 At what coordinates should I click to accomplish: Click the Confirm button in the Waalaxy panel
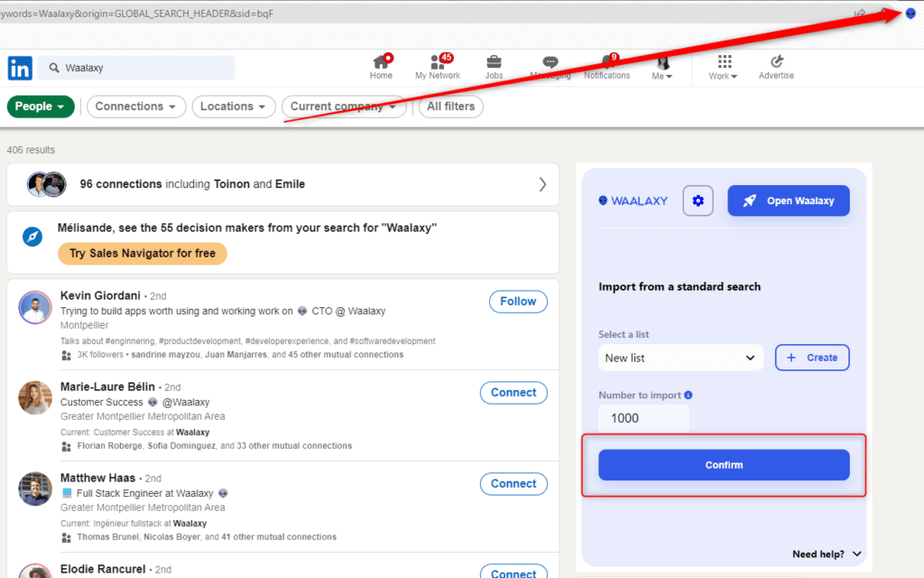click(x=724, y=464)
